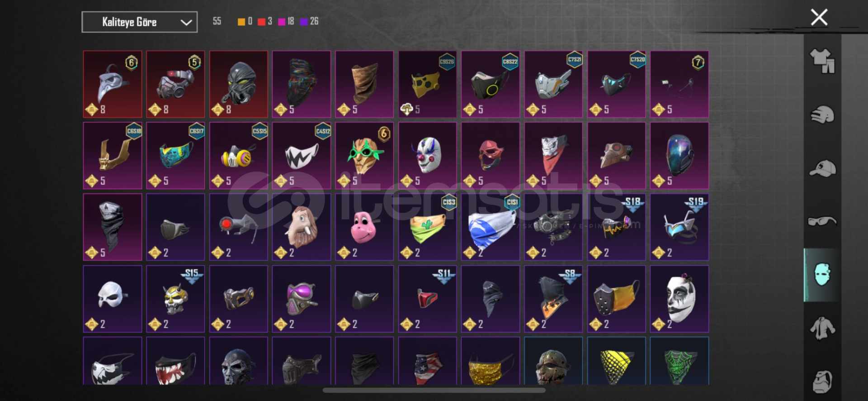Select the galaxy full-face helmet mask

click(x=679, y=156)
